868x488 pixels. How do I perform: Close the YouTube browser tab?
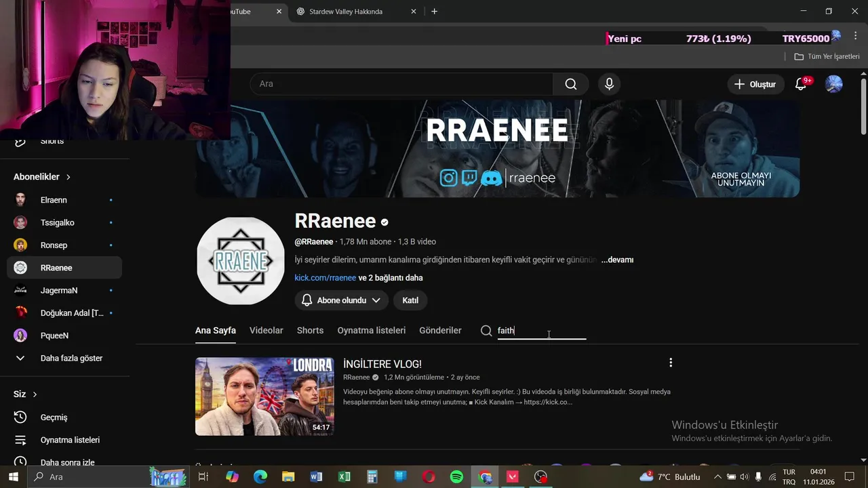coord(279,12)
